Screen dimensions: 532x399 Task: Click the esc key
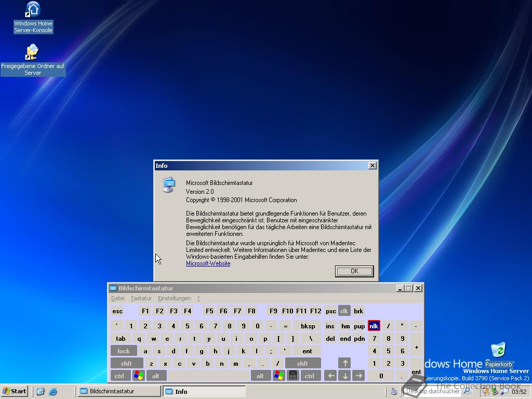click(x=117, y=311)
